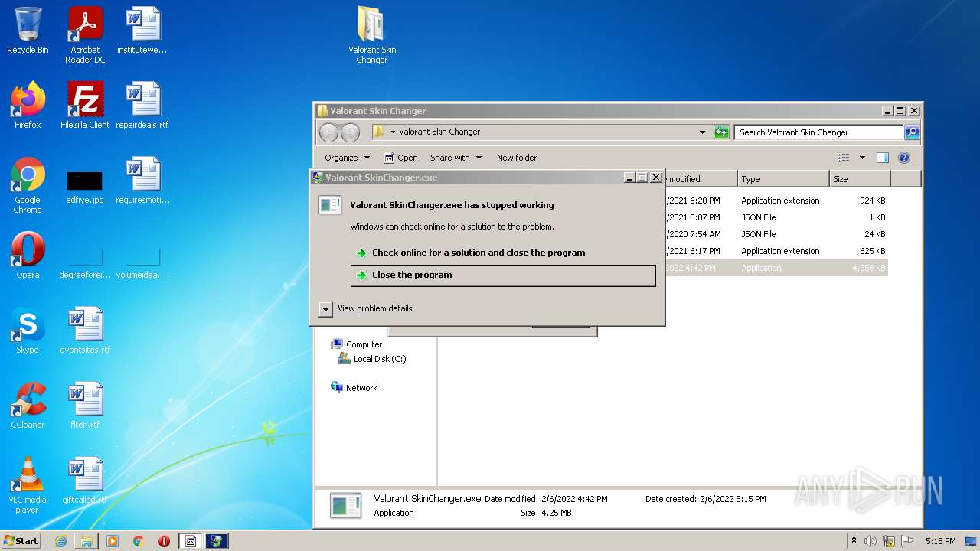Screen dimensions: 980x551
Task: Click the Show desktop button
Action: click(x=972, y=541)
